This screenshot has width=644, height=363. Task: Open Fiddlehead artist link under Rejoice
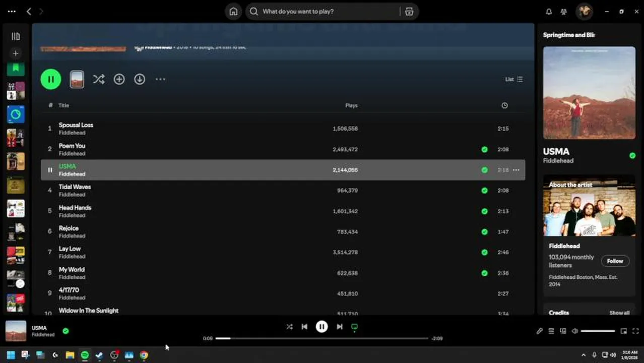click(72, 236)
